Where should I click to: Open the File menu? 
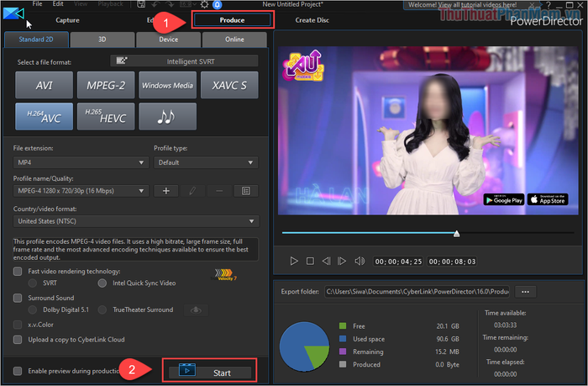point(37,3)
